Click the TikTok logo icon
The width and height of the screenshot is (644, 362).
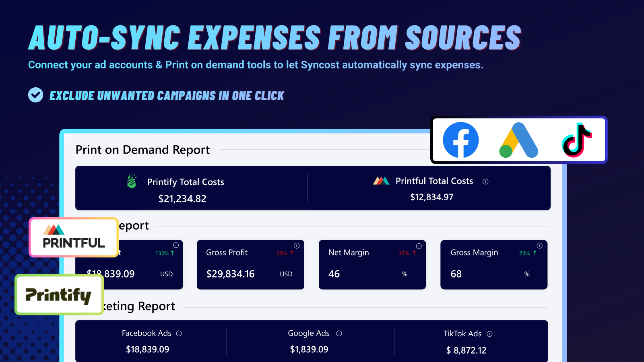pyautogui.click(x=577, y=140)
